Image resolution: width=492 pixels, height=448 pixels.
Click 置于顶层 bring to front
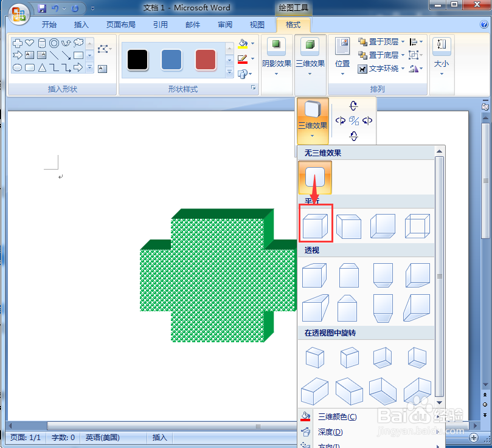pos(378,41)
